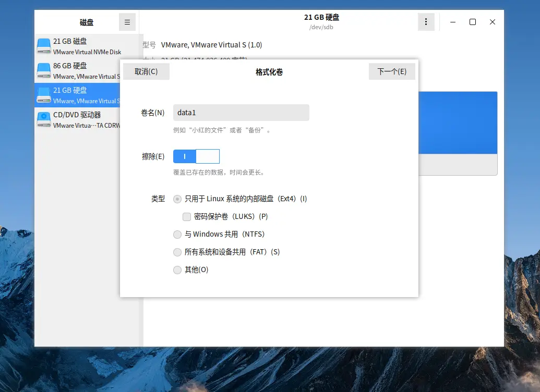
Task: Click the 'CD/DVD 驱动器' label
Action: tap(77, 115)
